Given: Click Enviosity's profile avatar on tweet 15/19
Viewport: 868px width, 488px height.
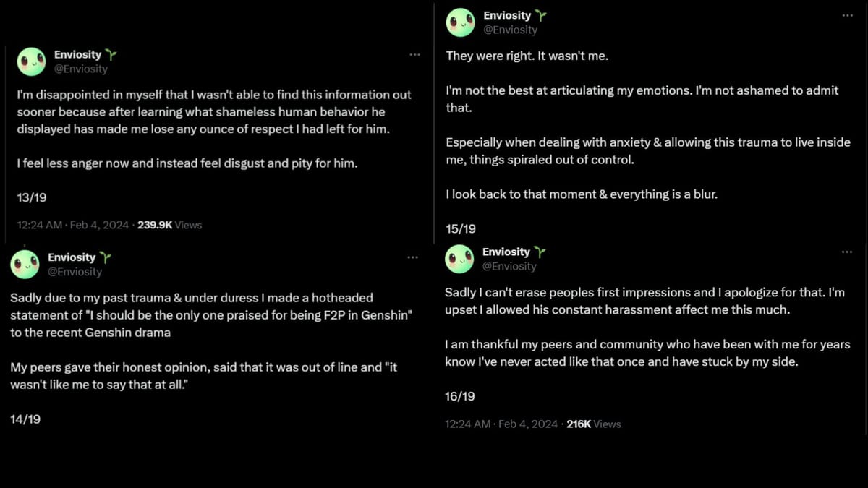Looking at the screenshot, I should click(461, 22).
